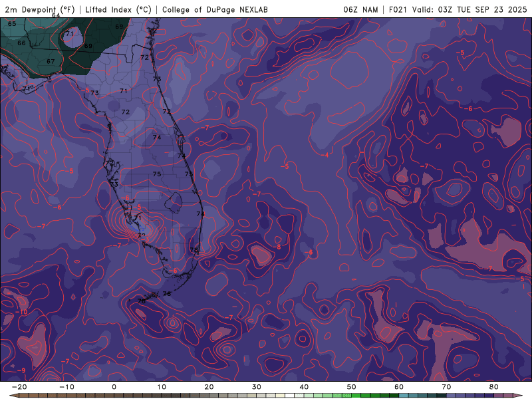The image size is (532, 399).
Task: Click the "0" label on the color scale
Action: 114,387
